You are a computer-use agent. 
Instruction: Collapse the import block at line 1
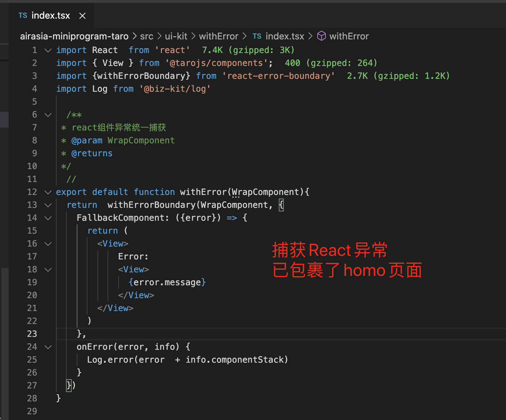coord(48,50)
